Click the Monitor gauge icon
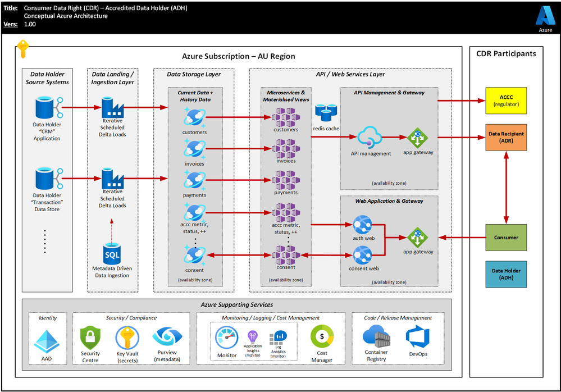 point(227,338)
